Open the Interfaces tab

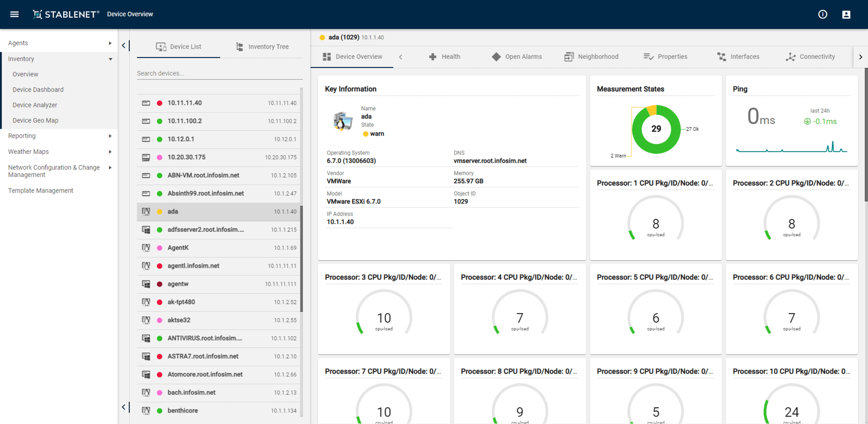(x=738, y=57)
